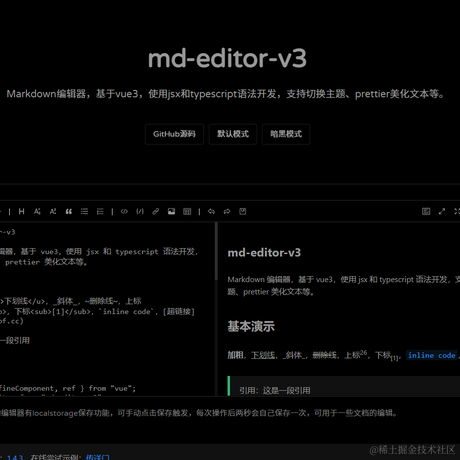Click the quoted line 引用：这是一段引用
Viewport: 460px width, 460px height.
point(275,390)
